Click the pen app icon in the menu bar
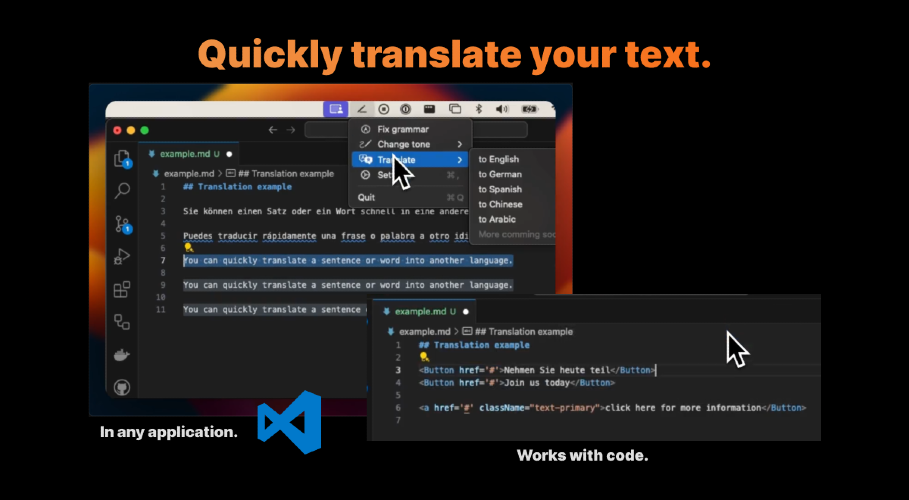Image resolution: width=909 pixels, height=500 pixels. tap(362, 109)
